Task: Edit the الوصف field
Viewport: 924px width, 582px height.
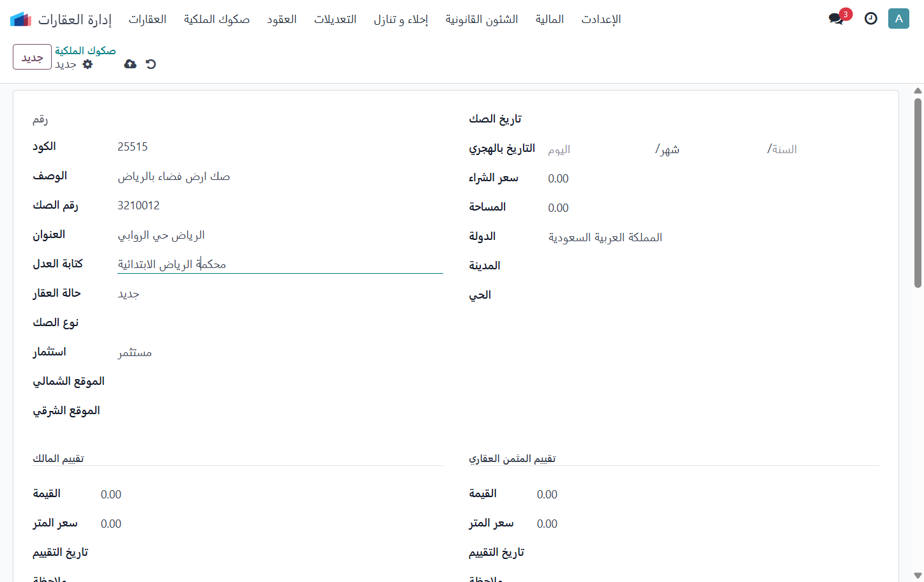Action: (280, 176)
